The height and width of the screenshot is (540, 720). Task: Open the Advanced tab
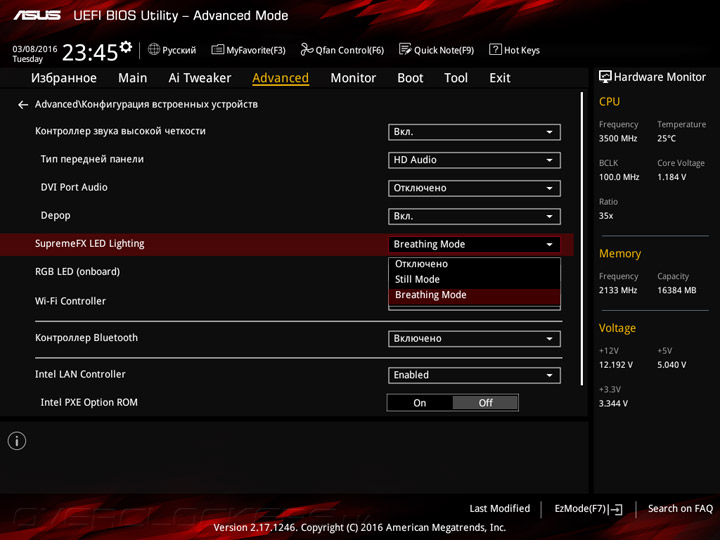280,78
